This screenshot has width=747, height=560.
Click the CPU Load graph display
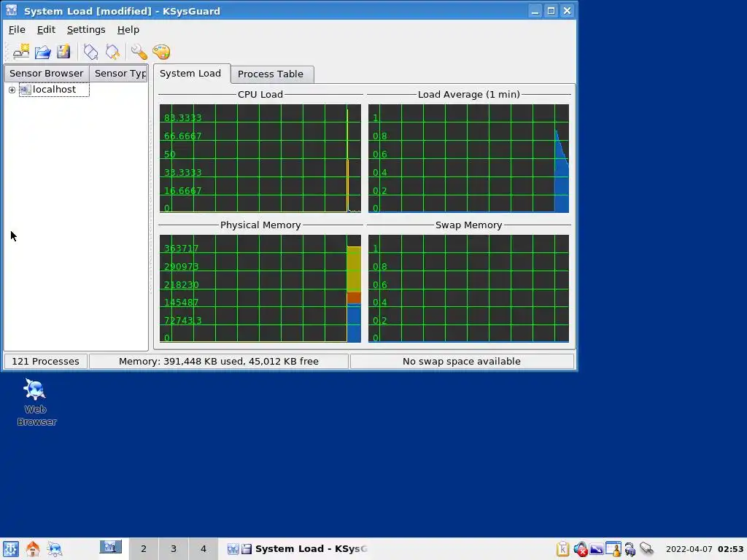coord(260,158)
